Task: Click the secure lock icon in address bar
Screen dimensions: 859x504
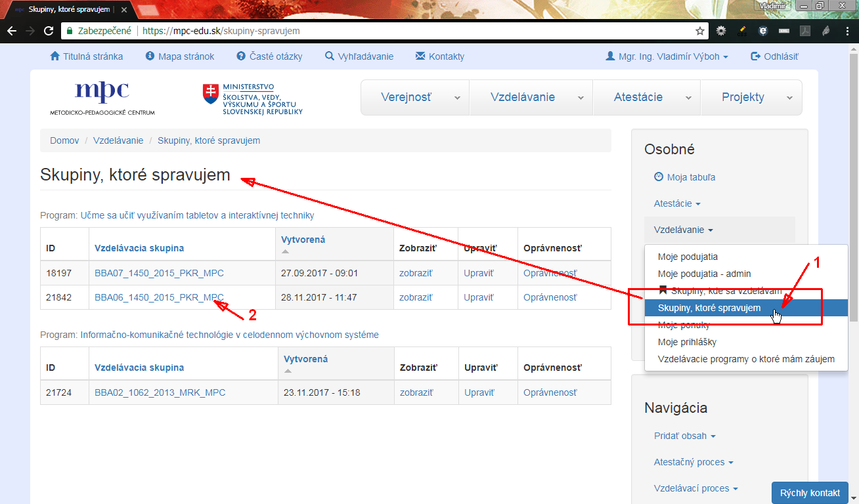Action: point(70,31)
